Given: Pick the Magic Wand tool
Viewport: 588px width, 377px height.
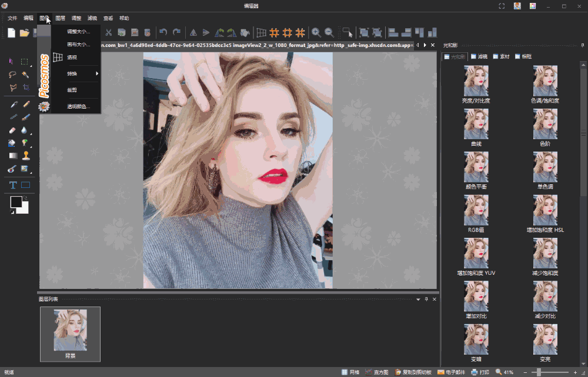Looking at the screenshot, I should tap(25, 75).
